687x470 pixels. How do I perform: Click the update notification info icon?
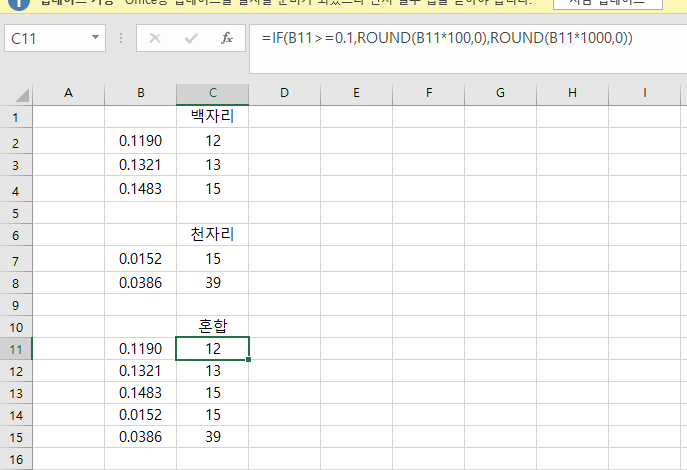click(19, 4)
